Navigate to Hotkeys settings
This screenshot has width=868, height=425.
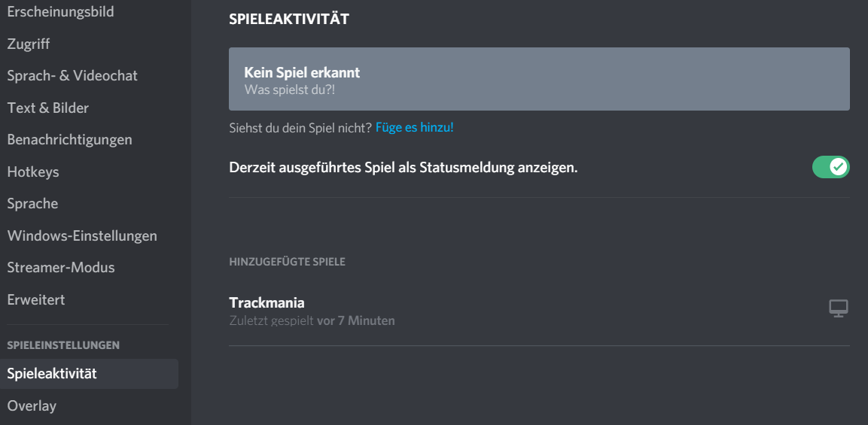click(x=33, y=172)
